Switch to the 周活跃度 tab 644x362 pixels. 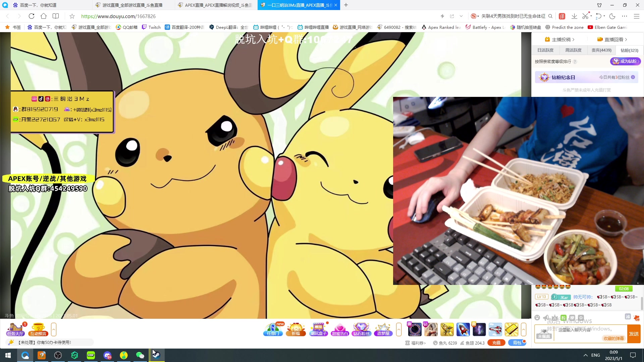pos(573,50)
